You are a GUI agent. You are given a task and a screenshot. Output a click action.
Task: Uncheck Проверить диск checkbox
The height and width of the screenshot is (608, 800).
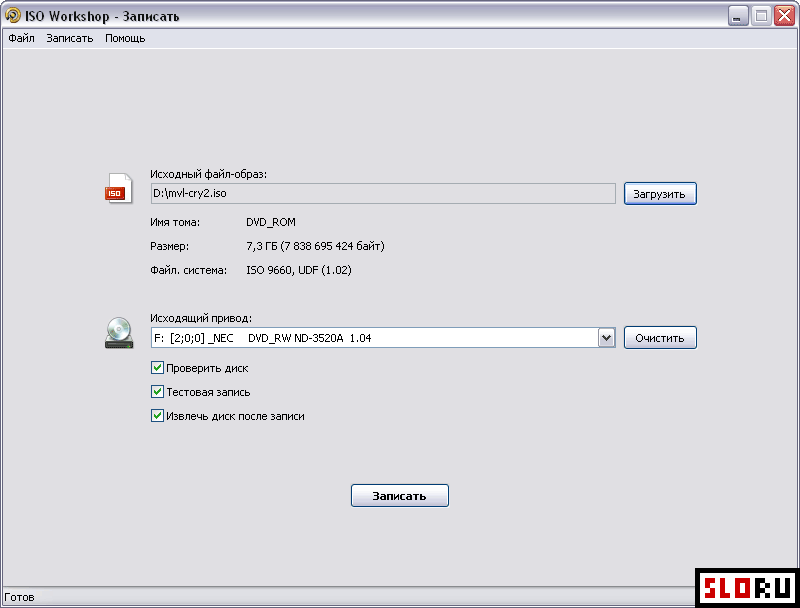pos(157,367)
